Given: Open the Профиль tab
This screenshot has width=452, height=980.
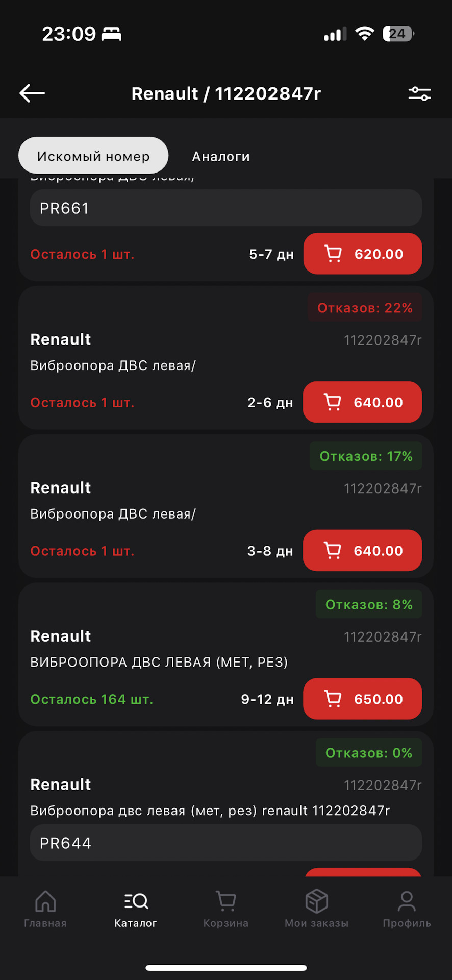Looking at the screenshot, I should pyautogui.click(x=407, y=909).
